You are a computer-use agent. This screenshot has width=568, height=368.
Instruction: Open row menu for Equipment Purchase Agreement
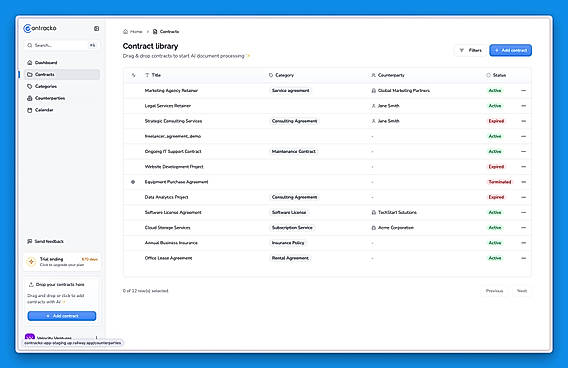pyautogui.click(x=523, y=182)
